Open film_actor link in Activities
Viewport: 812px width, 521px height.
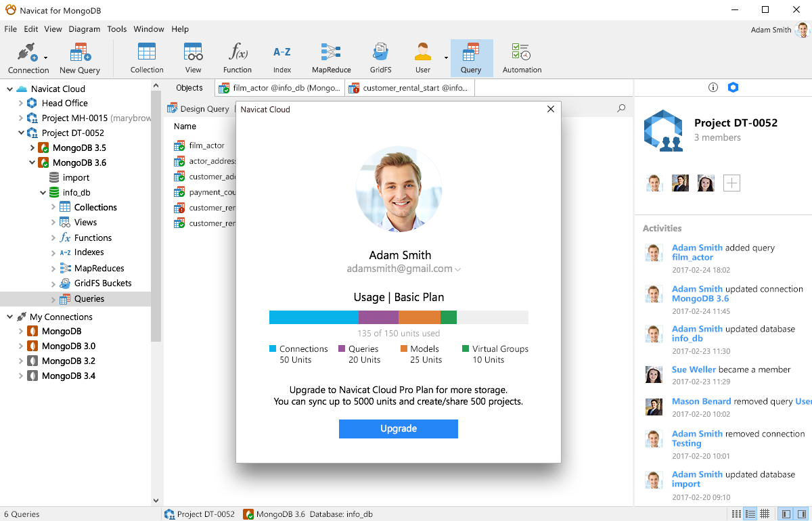click(692, 257)
